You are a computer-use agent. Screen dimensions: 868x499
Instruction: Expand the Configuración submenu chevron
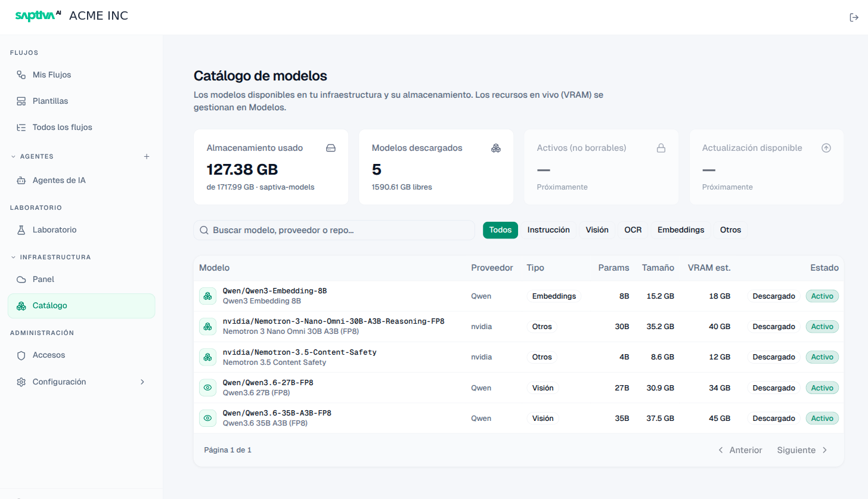(x=142, y=382)
